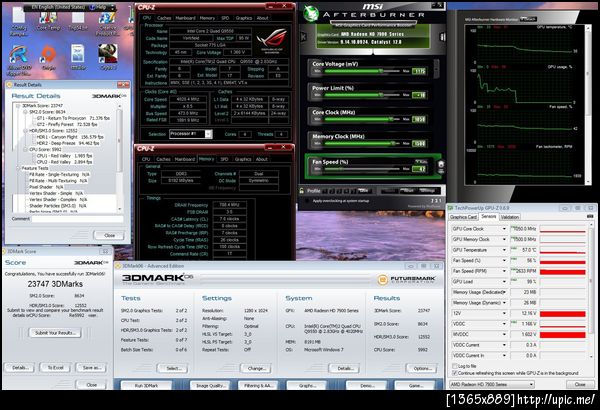The width and height of the screenshot is (600, 410).
Task: Collapse the 3DMark Score tree node
Action: click(18, 106)
